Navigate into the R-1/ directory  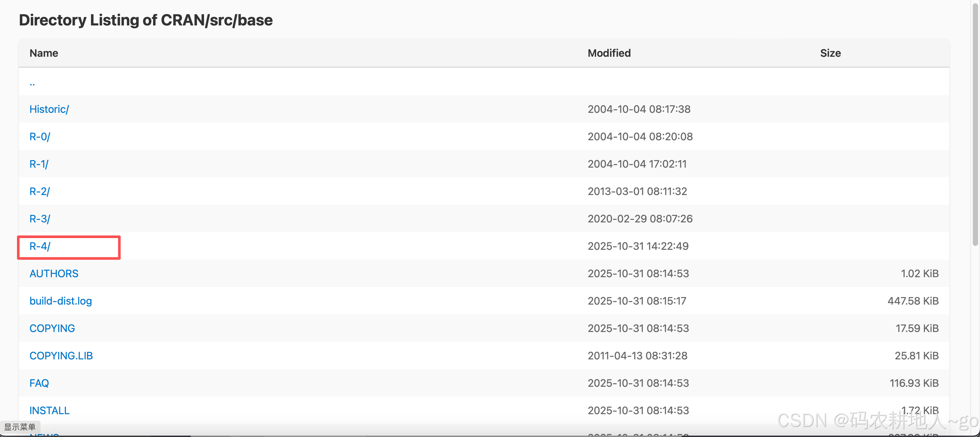tap(39, 164)
